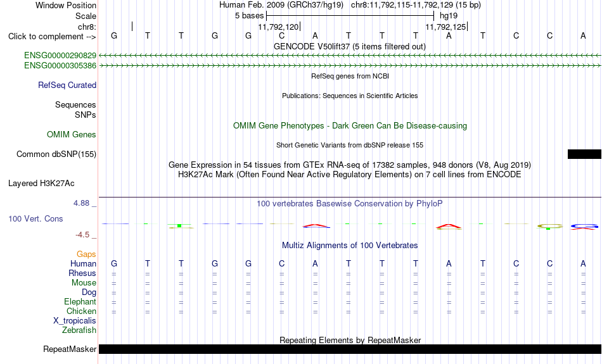Image resolution: width=602 pixels, height=364 pixels.
Task: Click the black RepeatMasker element bar
Action: coord(350,349)
